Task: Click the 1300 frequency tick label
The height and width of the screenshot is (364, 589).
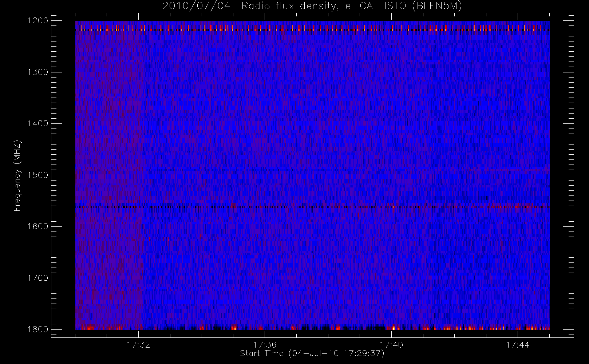Action: 38,72
